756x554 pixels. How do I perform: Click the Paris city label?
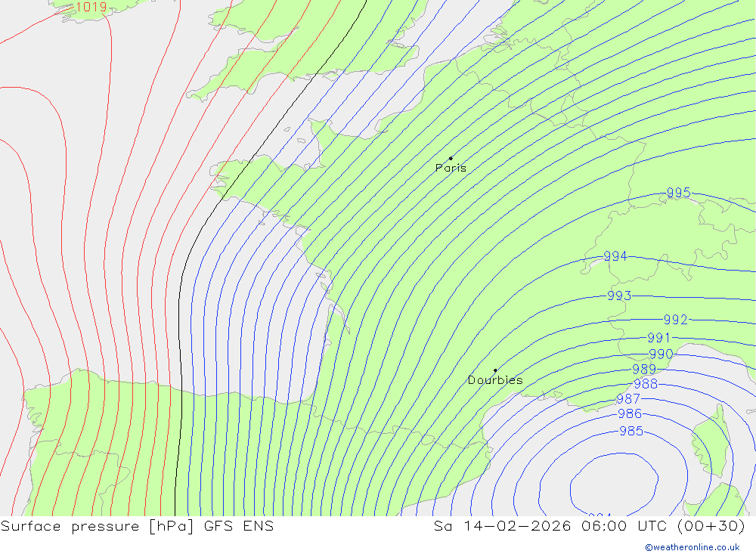pyautogui.click(x=451, y=168)
